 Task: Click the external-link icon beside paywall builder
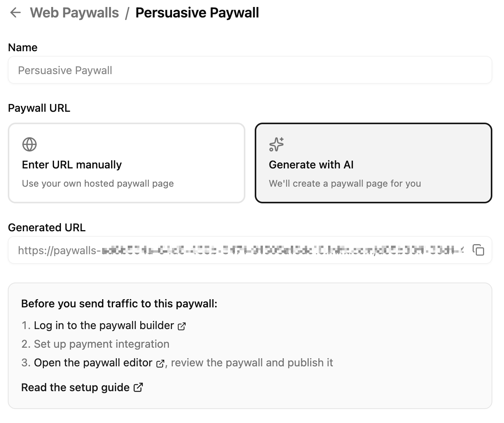(182, 326)
